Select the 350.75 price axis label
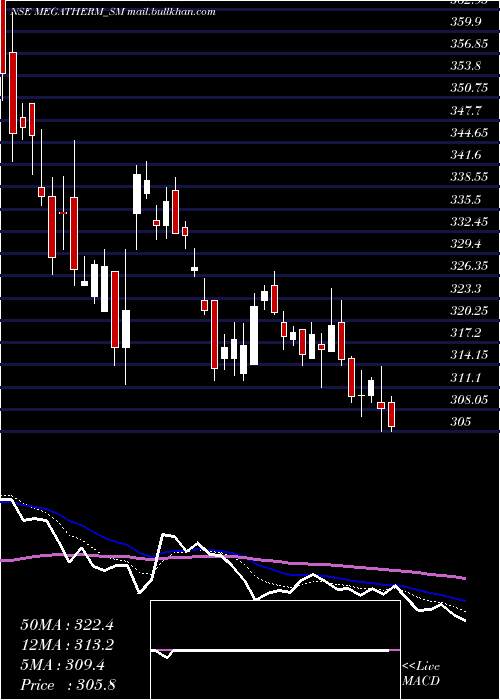Screen dimensions: 500x700 [x=468, y=88]
